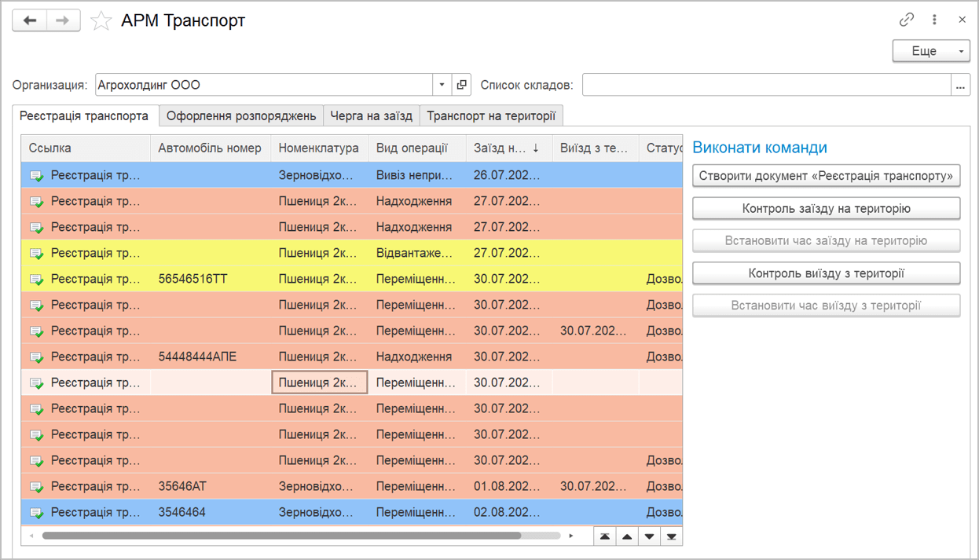Open the Черга на заїзд tab
Screen dimensions: 979x560
pos(371,116)
